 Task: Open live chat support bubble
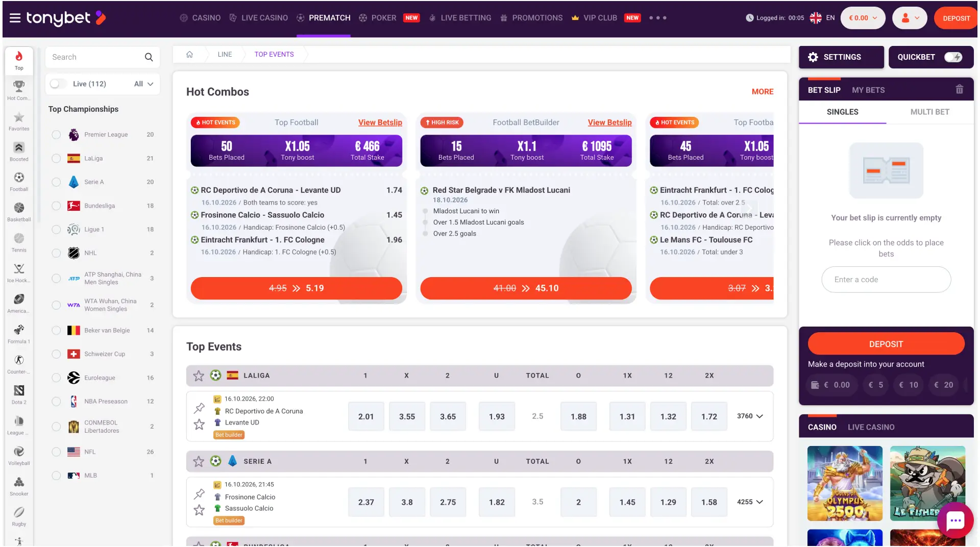point(954,520)
